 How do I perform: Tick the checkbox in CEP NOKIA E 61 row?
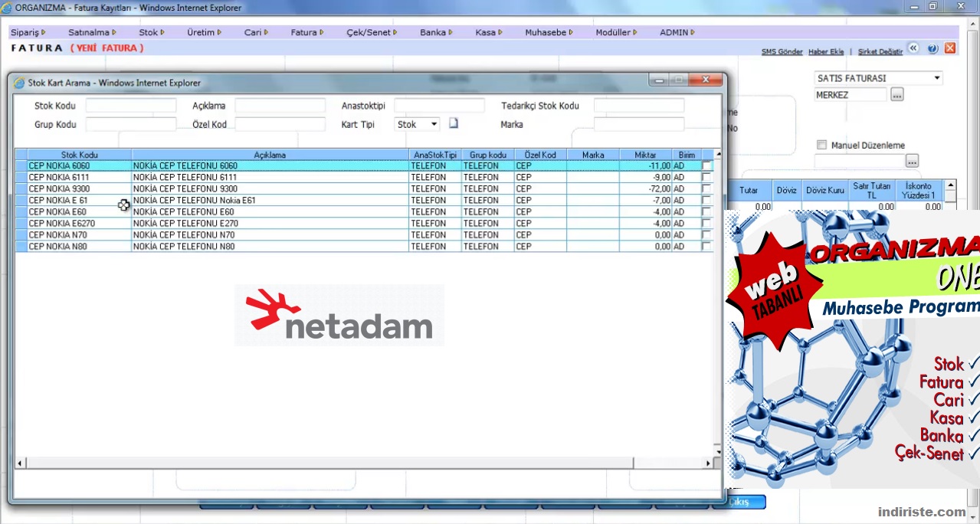[706, 200]
